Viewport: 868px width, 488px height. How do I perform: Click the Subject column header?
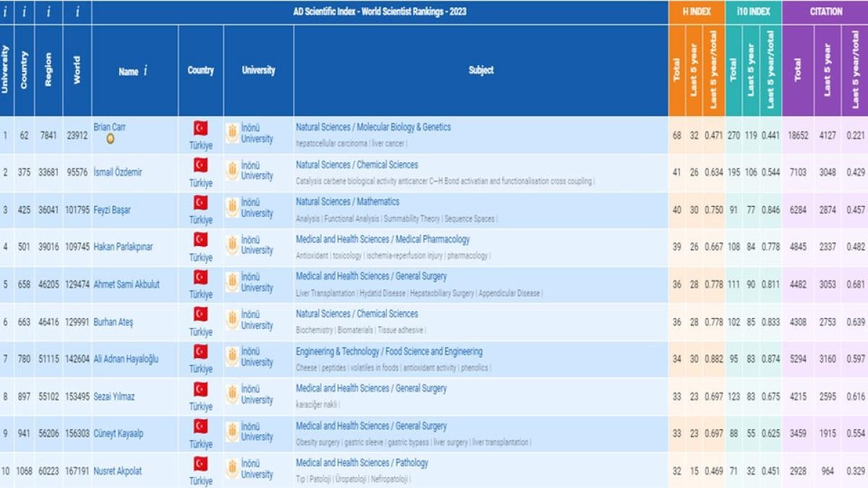[x=481, y=70]
